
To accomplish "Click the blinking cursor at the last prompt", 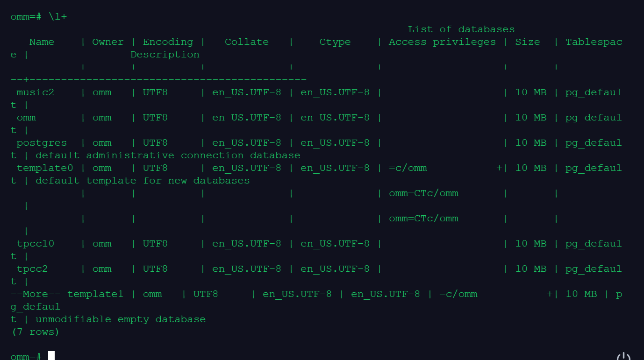I will point(51,356).
